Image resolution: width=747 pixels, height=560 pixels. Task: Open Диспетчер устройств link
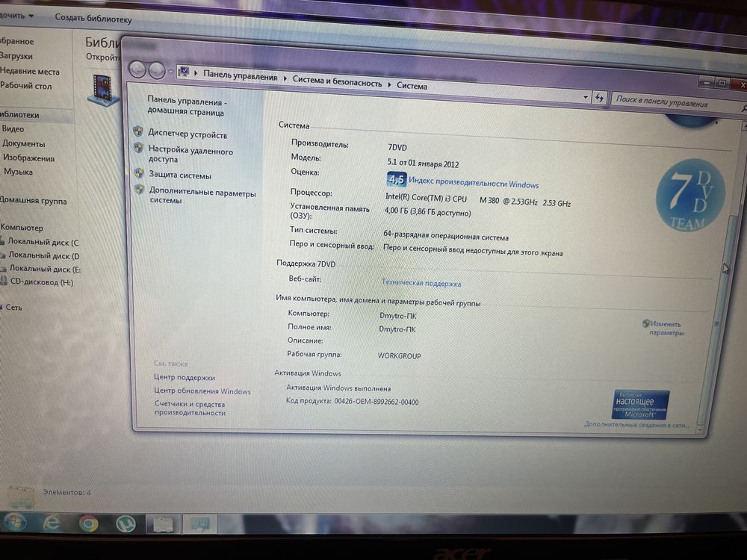pos(187,134)
